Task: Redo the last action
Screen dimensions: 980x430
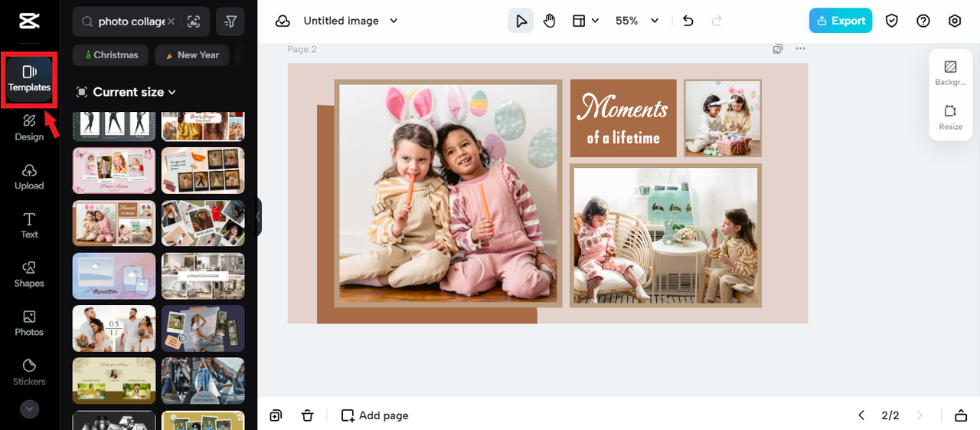Action: click(x=717, y=21)
